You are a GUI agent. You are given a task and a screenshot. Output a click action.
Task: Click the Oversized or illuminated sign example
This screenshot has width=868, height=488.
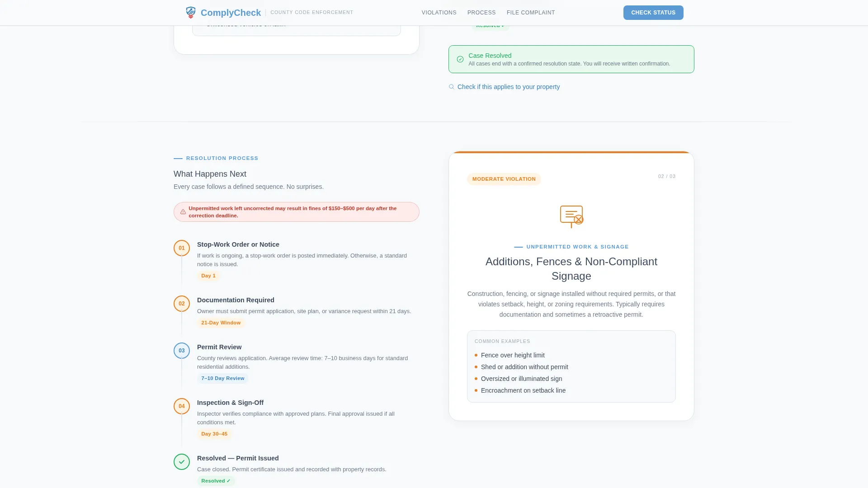522,379
